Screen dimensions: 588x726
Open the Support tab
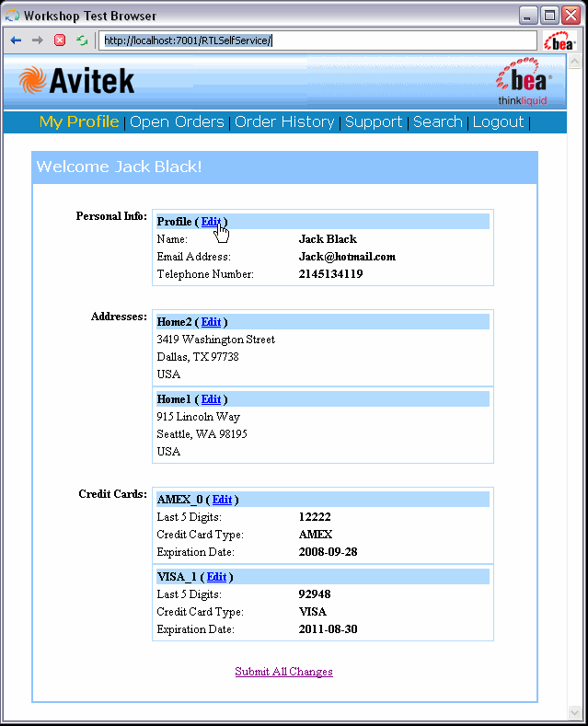[374, 121]
